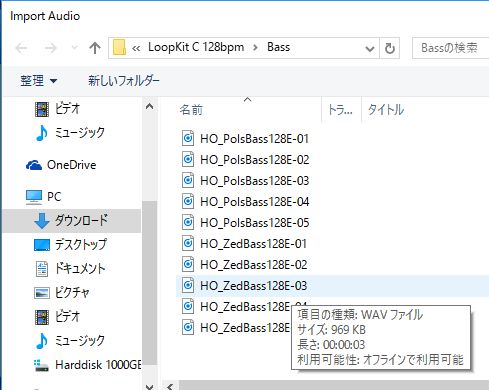Screen dimensions: 489x390
Task: Open ダウンロード folder in sidebar
Action: point(71,221)
